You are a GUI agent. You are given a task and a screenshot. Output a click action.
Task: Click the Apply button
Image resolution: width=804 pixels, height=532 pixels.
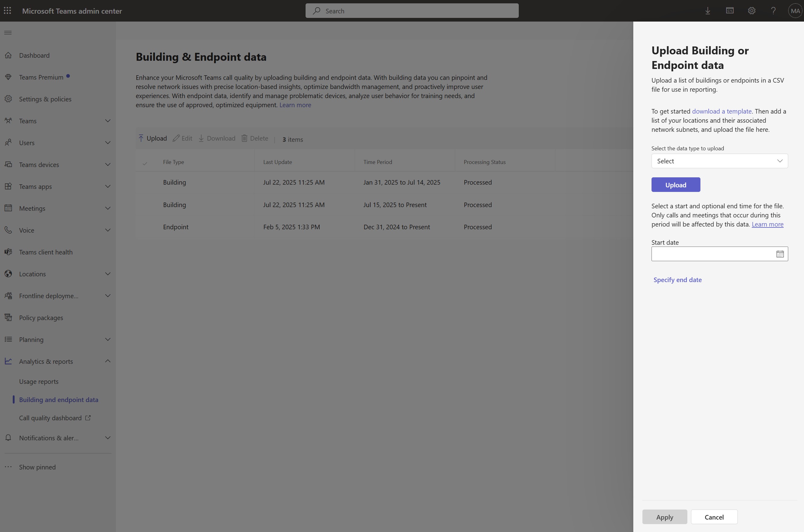(664, 517)
